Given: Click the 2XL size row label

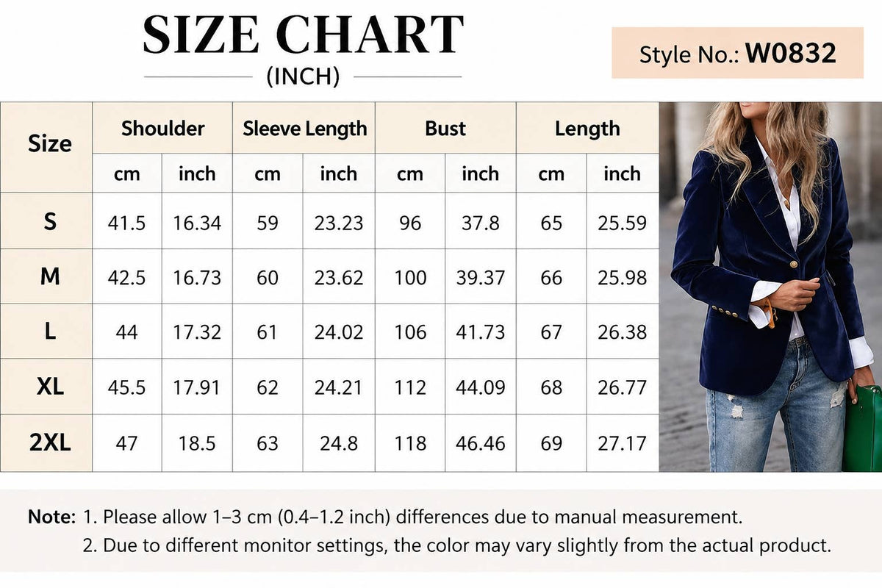Looking at the screenshot, I should coord(49,442).
